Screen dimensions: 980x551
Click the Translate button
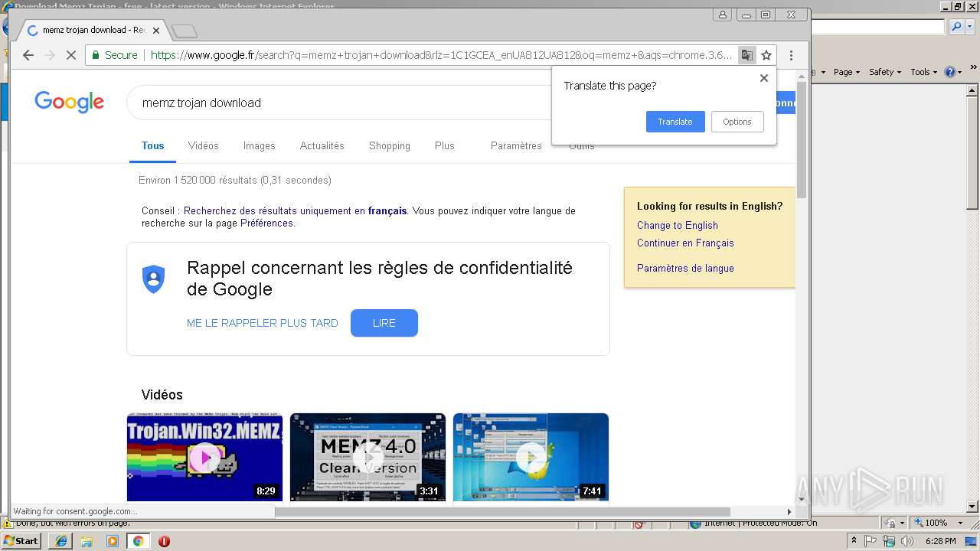pyautogui.click(x=675, y=122)
